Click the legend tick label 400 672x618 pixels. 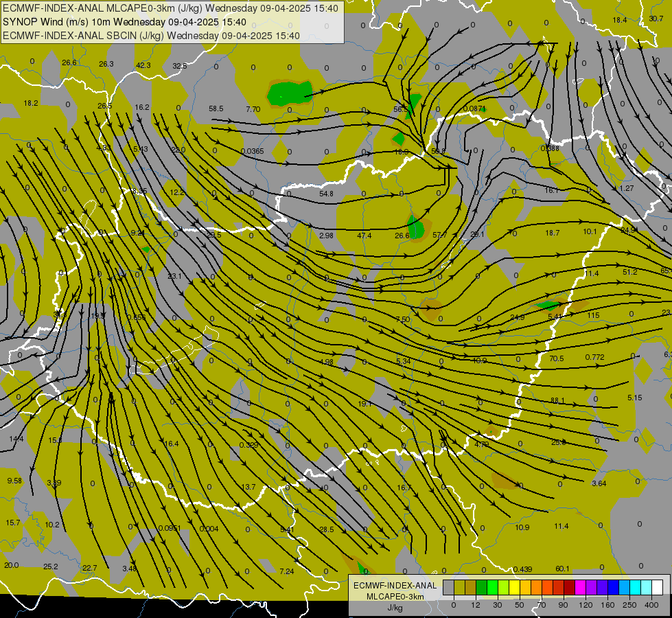point(651,605)
